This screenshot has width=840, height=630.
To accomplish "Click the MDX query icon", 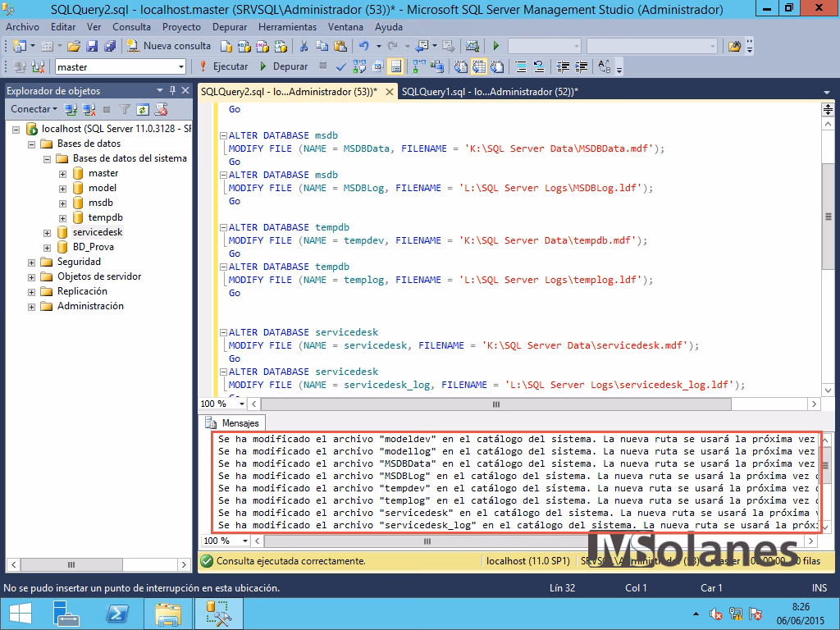I will click(244, 46).
